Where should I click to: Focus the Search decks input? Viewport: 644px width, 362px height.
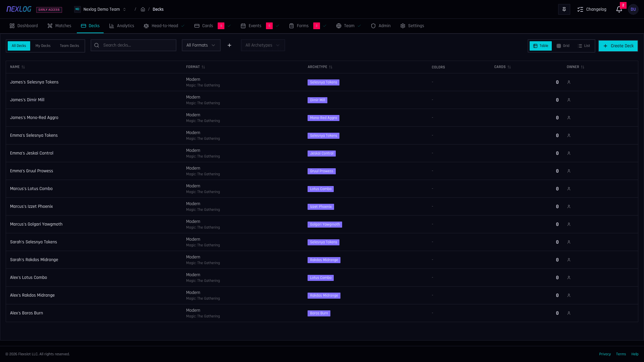pyautogui.click(x=133, y=45)
